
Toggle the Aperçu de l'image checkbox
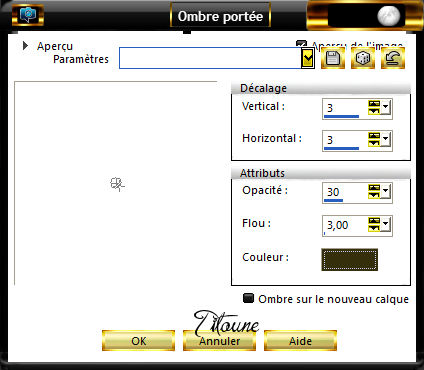pos(301,44)
